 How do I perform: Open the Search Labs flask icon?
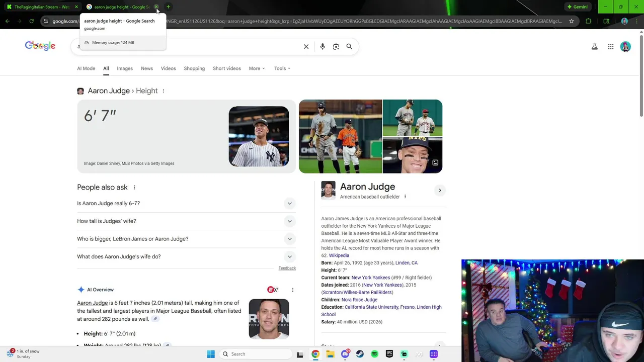595,47
